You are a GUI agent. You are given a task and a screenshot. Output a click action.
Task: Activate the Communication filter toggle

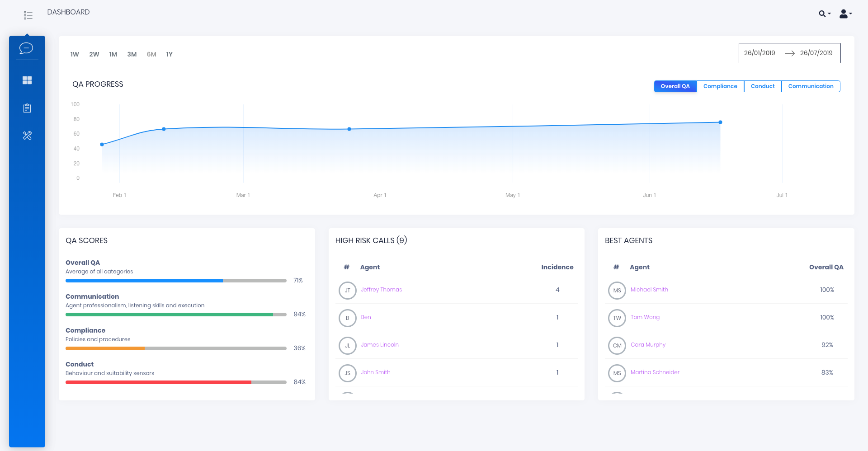coord(811,86)
